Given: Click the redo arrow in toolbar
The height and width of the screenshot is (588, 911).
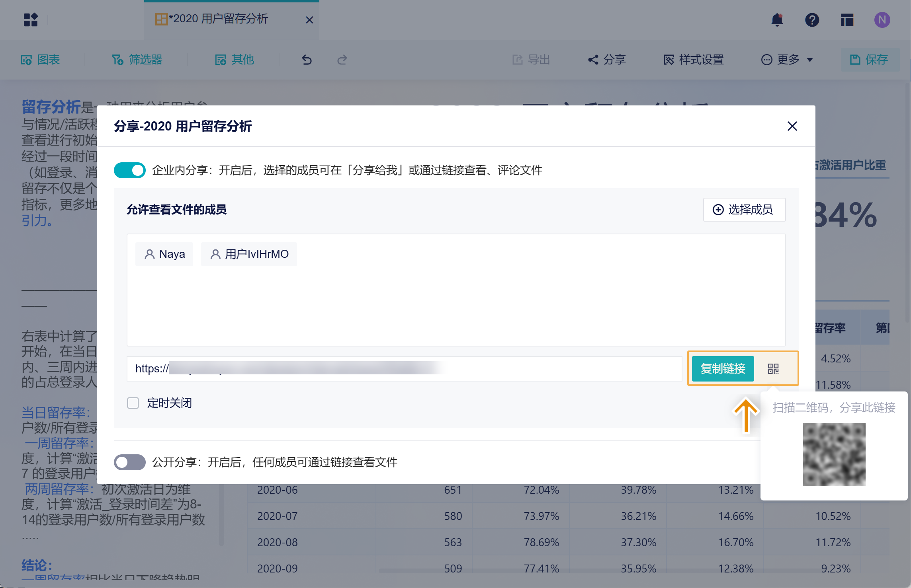Looking at the screenshot, I should click(x=342, y=60).
